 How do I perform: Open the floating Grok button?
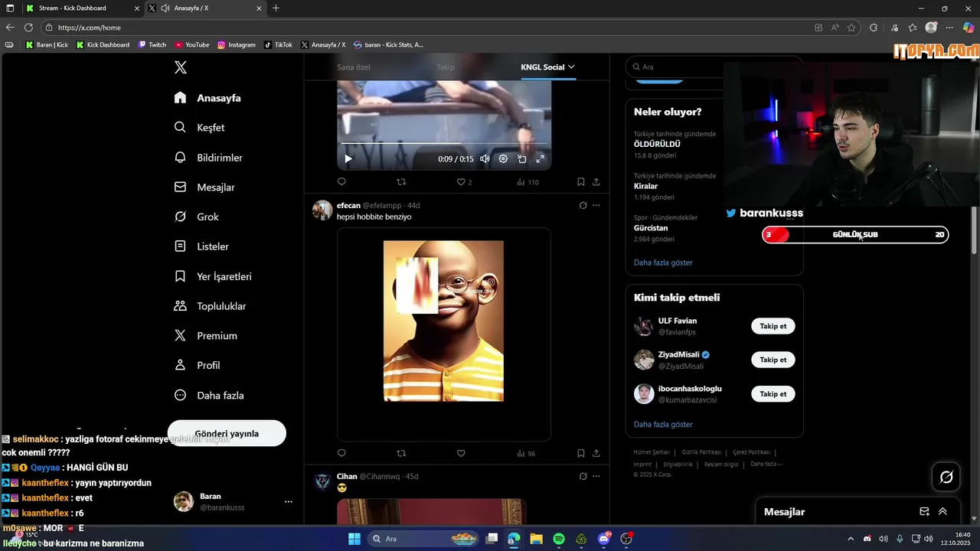pyautogui.click(x=946, y=478)
